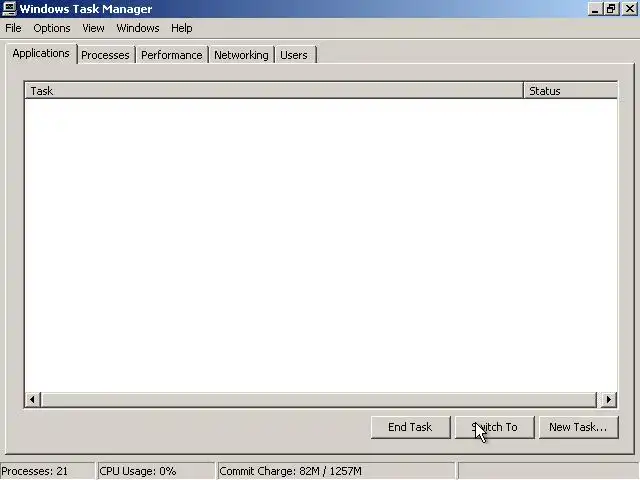This screenshot has height=480, width=640.
Task: Click the horizontal scrollbar track
Action: tap(319, 400)
